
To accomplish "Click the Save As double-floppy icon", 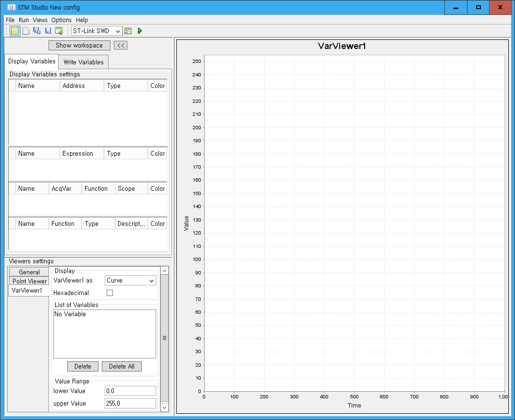I will pos(37,31).
